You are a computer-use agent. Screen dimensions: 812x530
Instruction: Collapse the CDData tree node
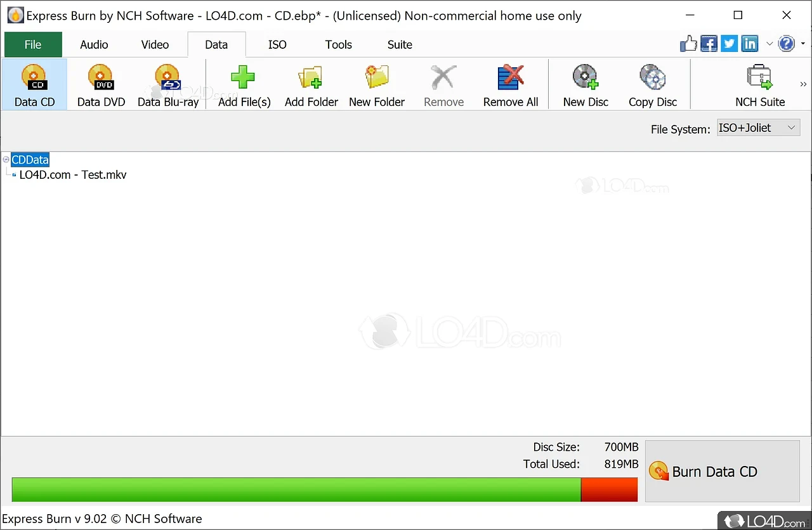6,160
